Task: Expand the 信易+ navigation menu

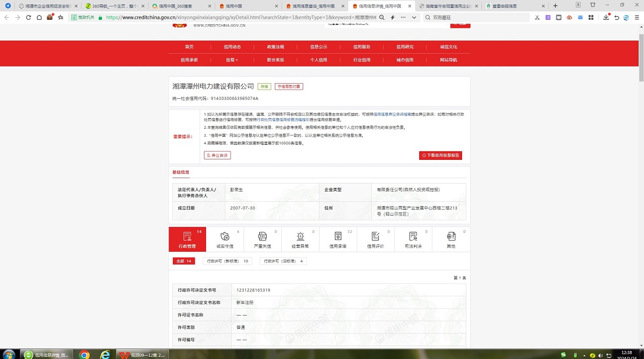Action: 232,60
